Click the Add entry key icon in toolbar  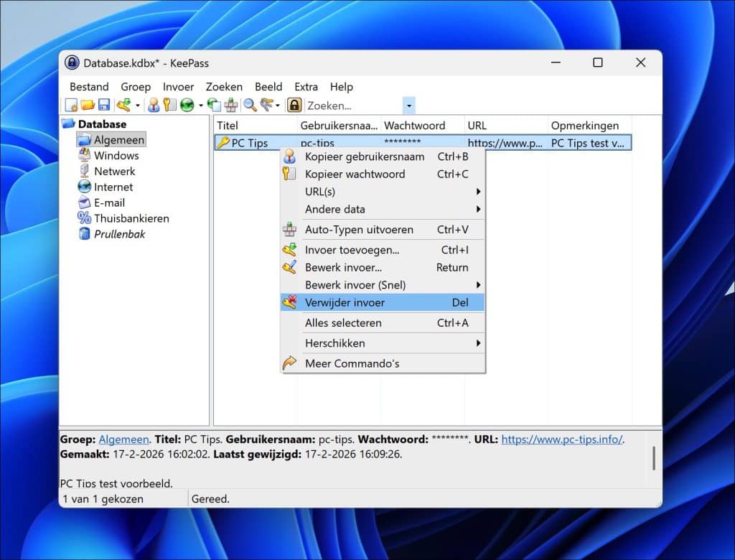124,106
